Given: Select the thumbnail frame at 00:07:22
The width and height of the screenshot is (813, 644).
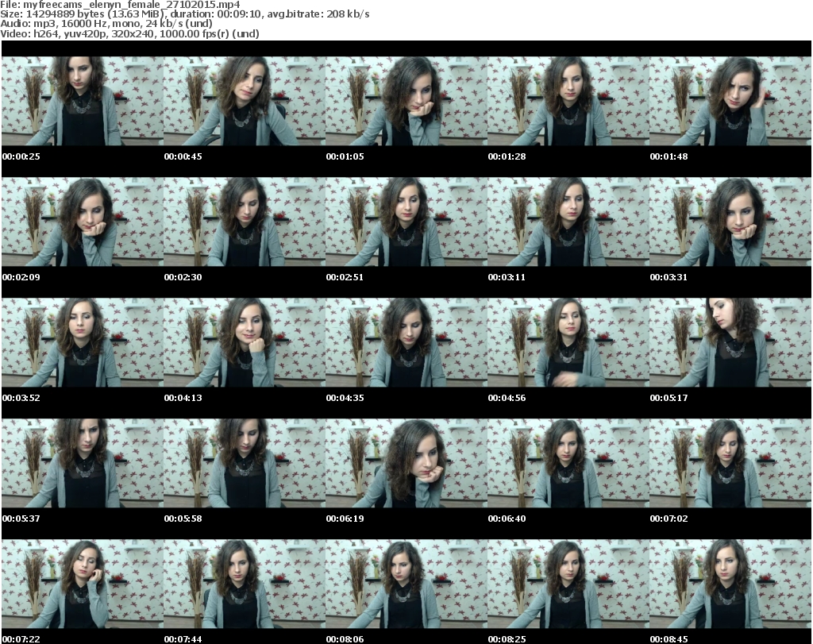Looking at the screenshot, I should click(83, 584).
